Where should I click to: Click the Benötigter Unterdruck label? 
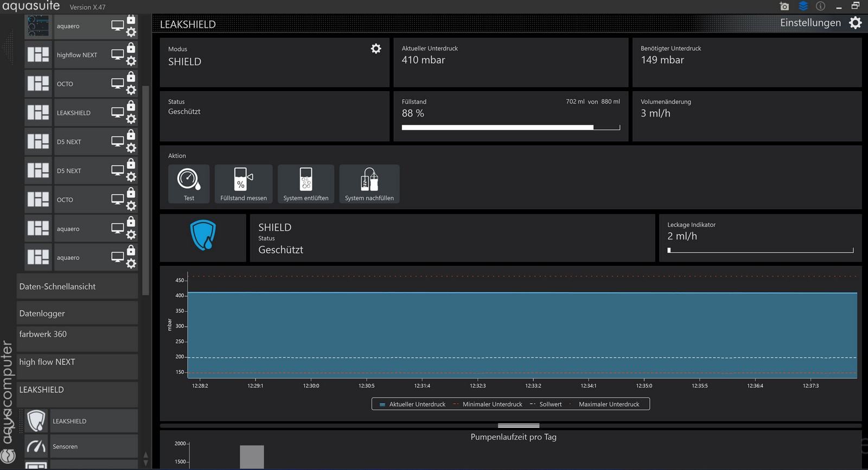tap(671, 48)
